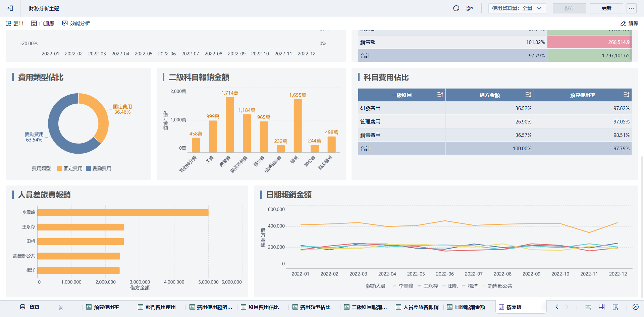Switch to the 費用類型佔比 tab
The height and width of the screenshot is (317, 644).
pos(312,307)
